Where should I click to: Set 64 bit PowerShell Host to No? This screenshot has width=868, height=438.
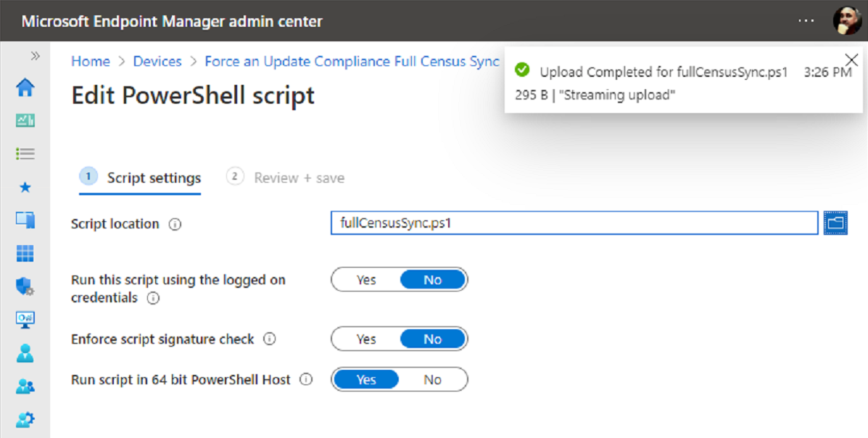coord(432,380)
